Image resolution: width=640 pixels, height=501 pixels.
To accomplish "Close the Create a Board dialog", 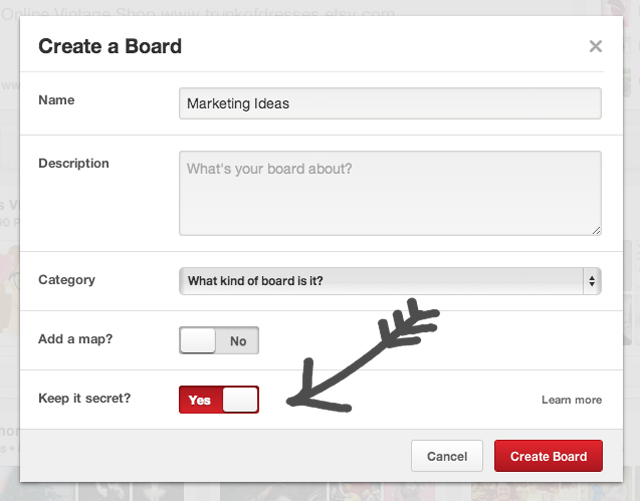I will click(595, 46).
